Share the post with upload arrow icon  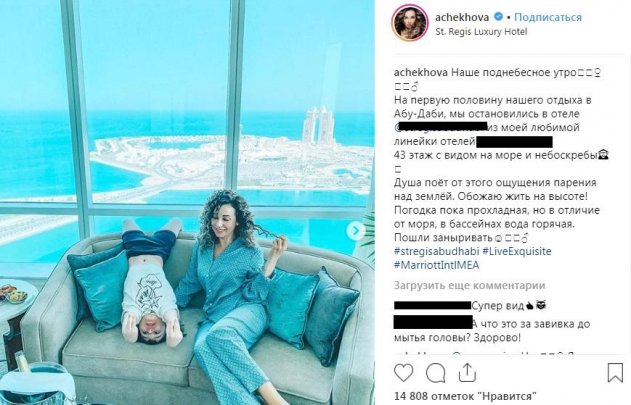[467, 372]
